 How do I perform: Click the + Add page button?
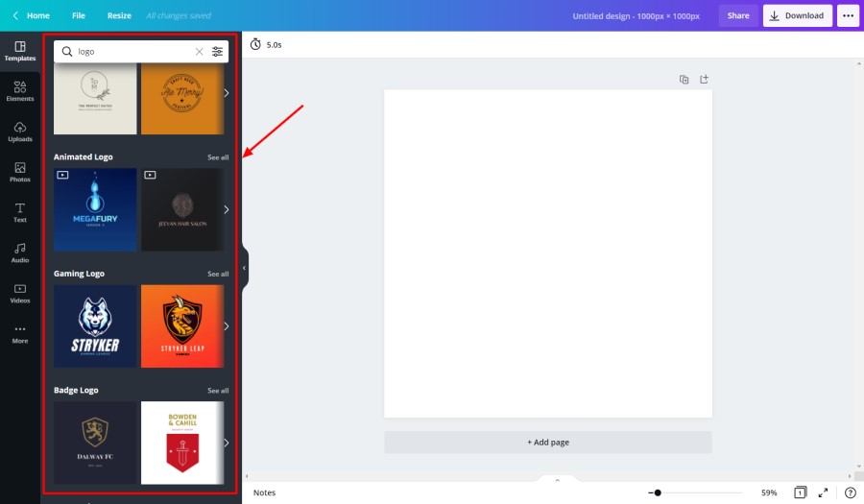548,443
